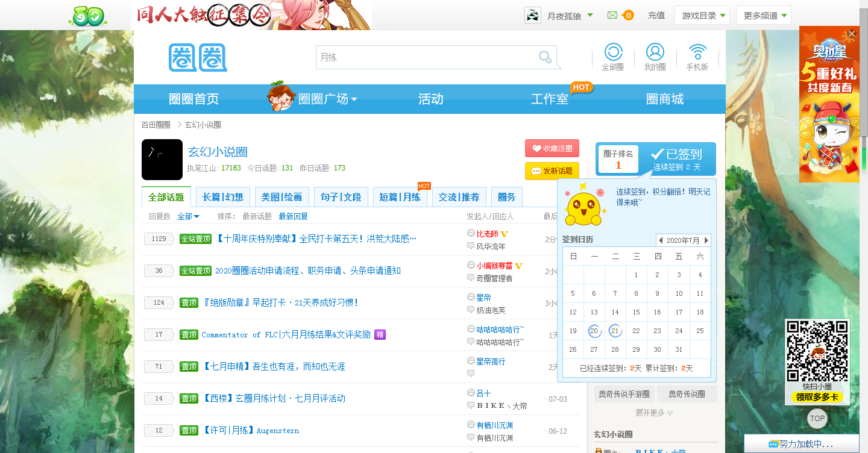Viewport: 868px width, 453px height.
Task: Click the 发新话题 button
Action: tap(552, 171)
